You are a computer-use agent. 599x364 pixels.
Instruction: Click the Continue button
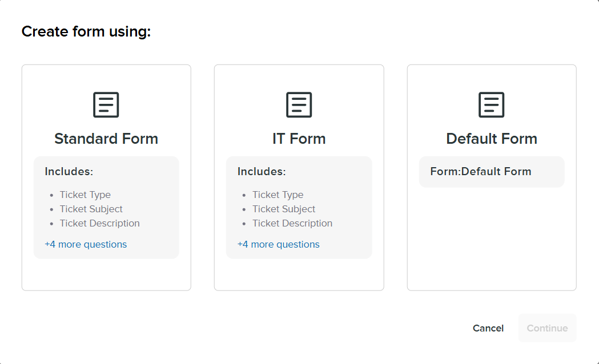click(x=547, y=328)
